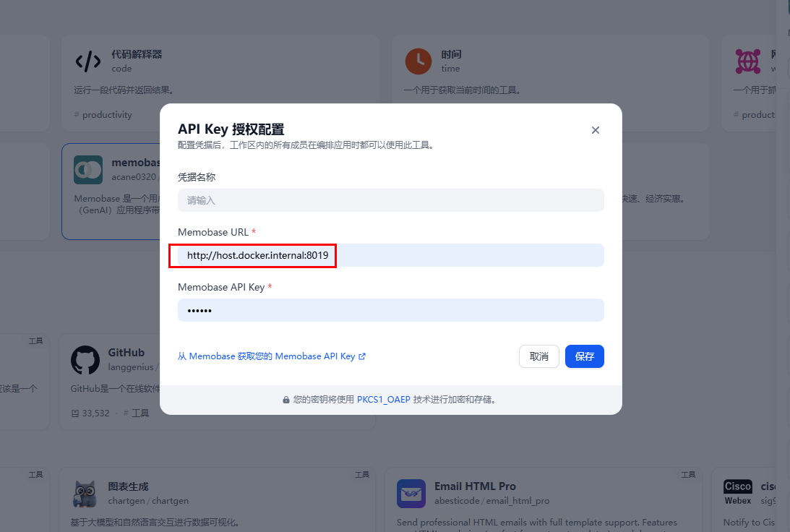Open the get Memobase API Key link
The width and height of the screenshot is (790, 532).
click(272, 356)
